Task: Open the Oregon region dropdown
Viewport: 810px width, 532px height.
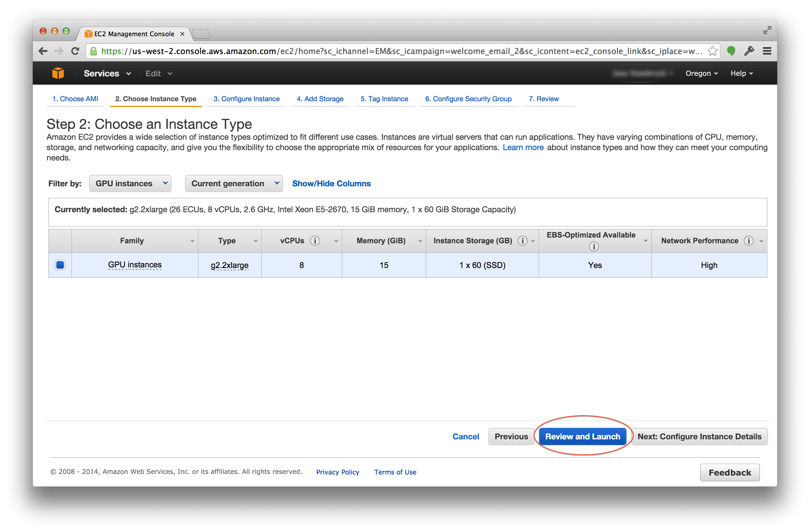Action: point(702,73)
